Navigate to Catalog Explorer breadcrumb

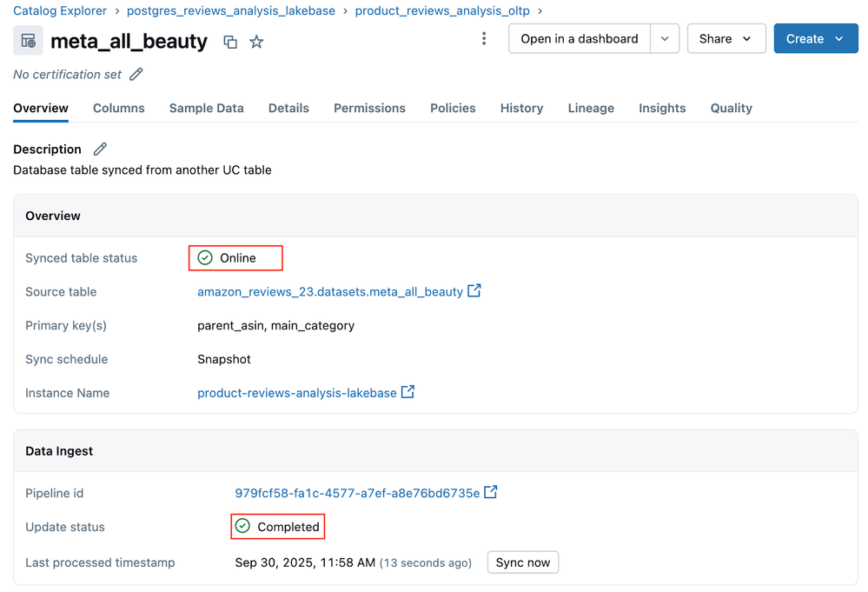[x=60, y=11]
